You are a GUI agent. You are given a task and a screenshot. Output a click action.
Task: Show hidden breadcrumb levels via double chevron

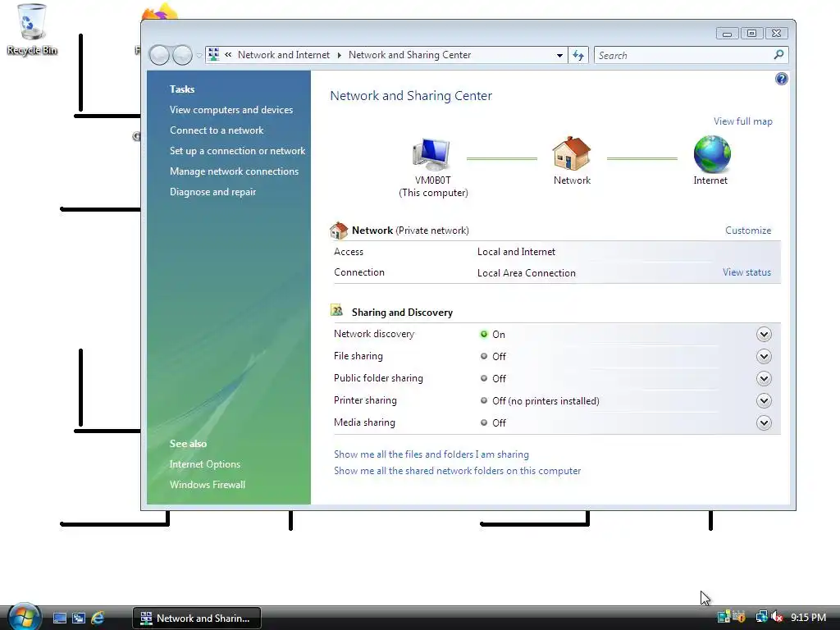pos(228,55)
